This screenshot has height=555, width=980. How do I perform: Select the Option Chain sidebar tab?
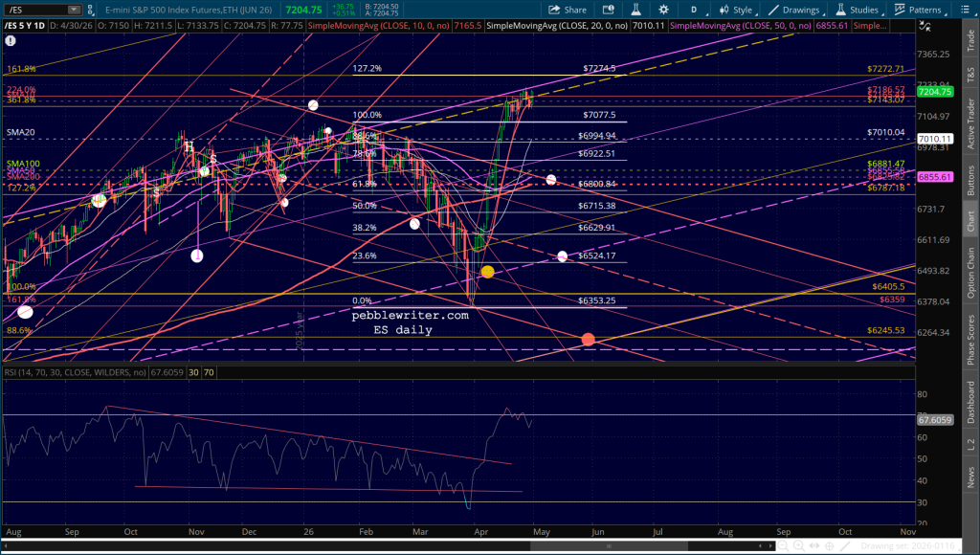pos(970,273)
